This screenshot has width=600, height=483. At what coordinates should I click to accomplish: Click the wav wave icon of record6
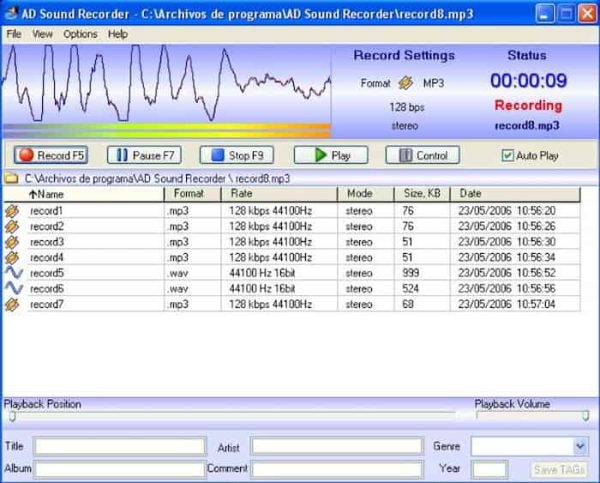pos(14,288)
